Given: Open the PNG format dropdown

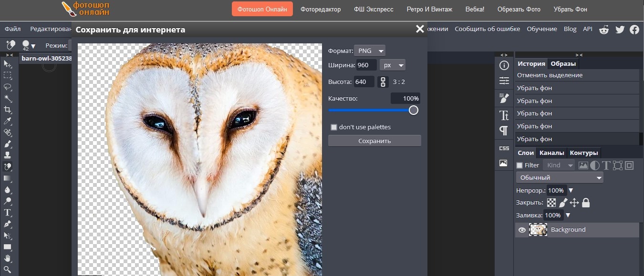Looking at the screenshot, I should (370, 51).
